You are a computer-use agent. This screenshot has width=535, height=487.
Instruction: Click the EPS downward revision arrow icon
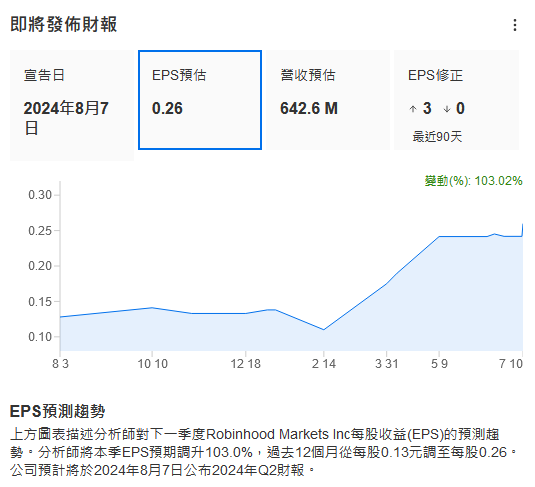[447, 109]
